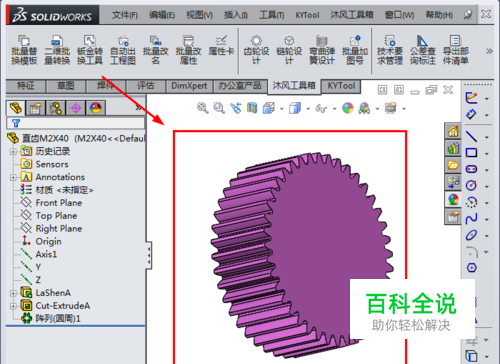Click the feature tree filter field
500x364 pixels.
coord(76,123)
